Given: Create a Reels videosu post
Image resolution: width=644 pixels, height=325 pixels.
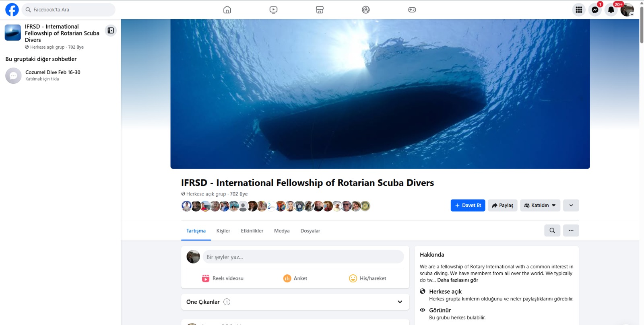Looking at the screenshot, I should click(223, 278).
